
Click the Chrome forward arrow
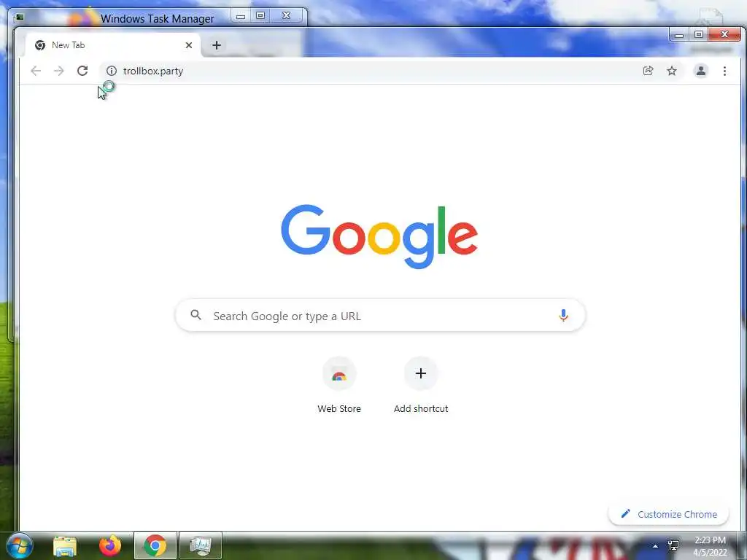coord(58,71)
